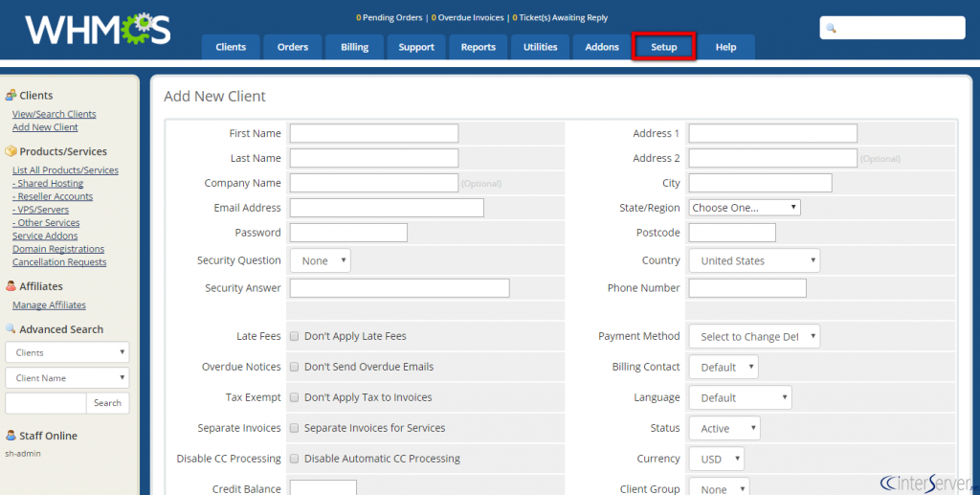This screenshot has height=495, width=980.
Task: Open Cancellation Requests link
Action: click(59, 262)
